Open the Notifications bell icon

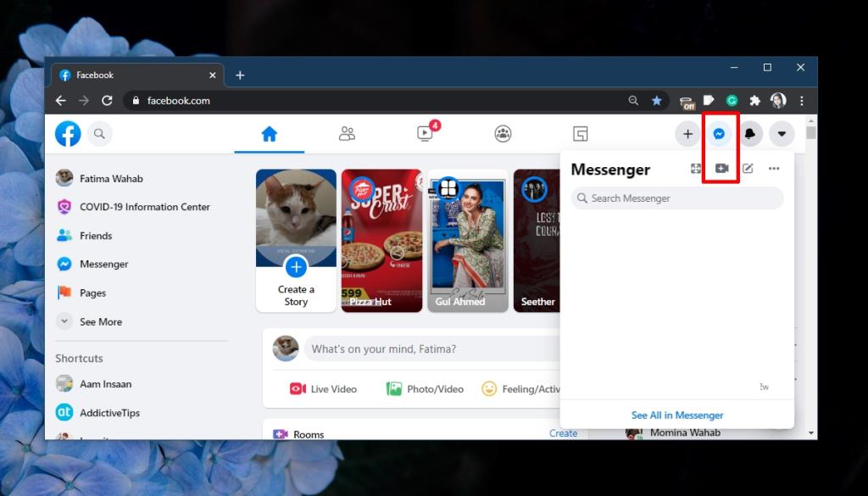[751, 133]
